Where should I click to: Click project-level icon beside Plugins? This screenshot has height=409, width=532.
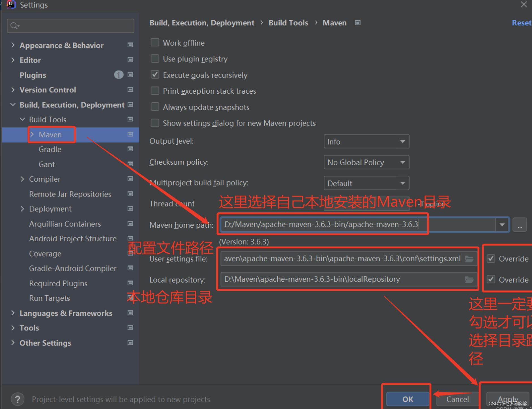click(x=130, y=75)
